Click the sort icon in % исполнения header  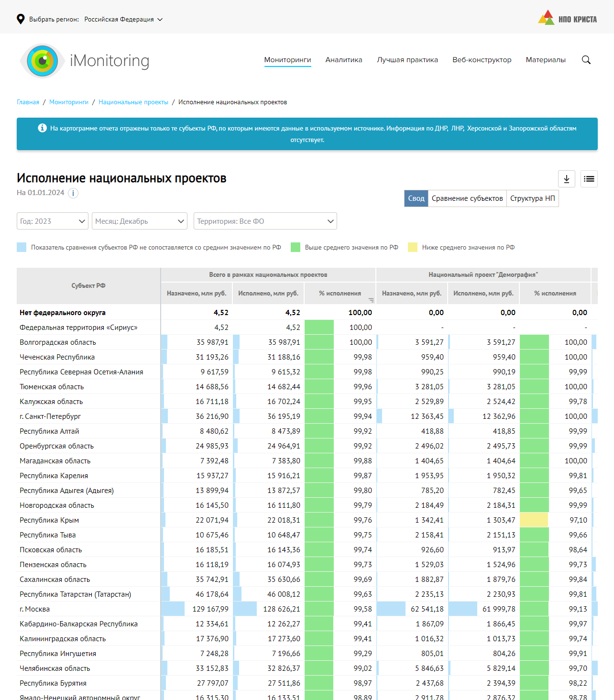[371, 300]
